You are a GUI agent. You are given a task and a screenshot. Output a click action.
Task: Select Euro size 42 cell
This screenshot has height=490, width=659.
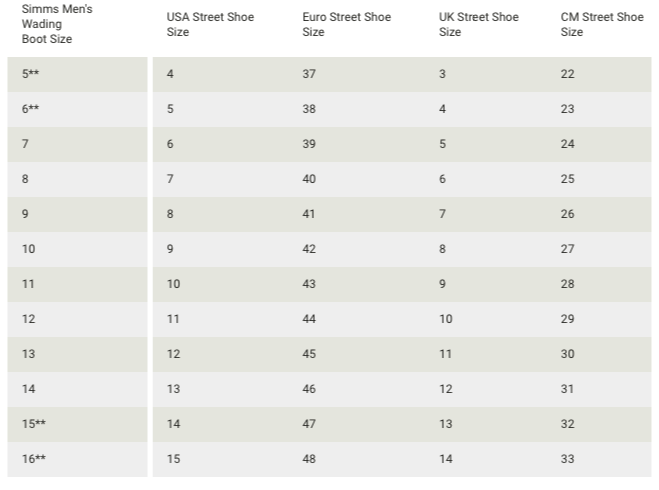click(x=309, y=249)
